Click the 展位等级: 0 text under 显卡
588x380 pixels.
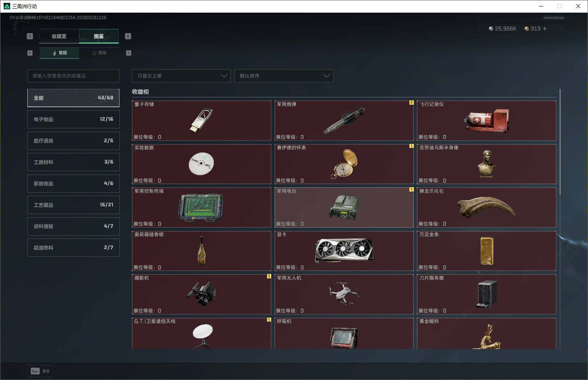pyautogui.click(x=290, y=267)
